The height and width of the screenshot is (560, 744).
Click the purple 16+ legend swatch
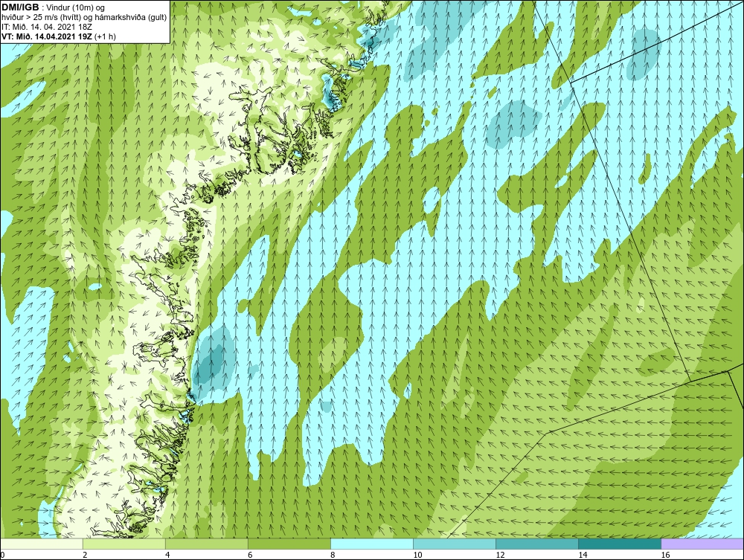tap(702, 544)
